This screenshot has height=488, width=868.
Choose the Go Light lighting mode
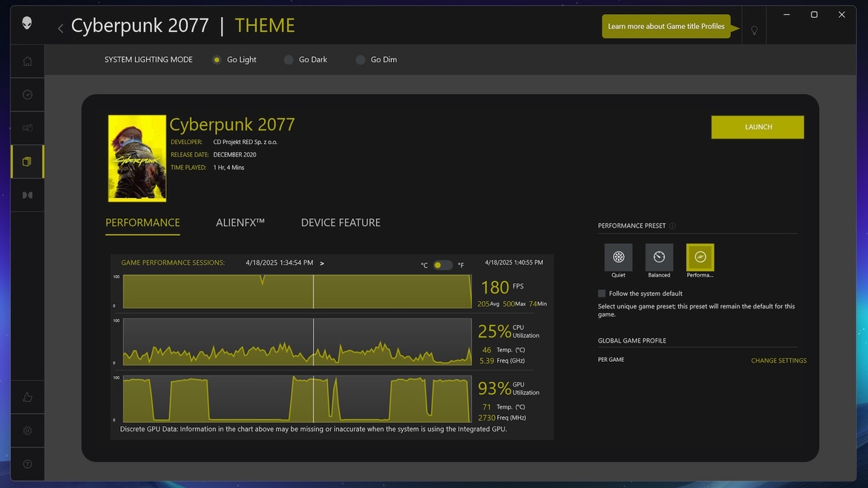217,60
